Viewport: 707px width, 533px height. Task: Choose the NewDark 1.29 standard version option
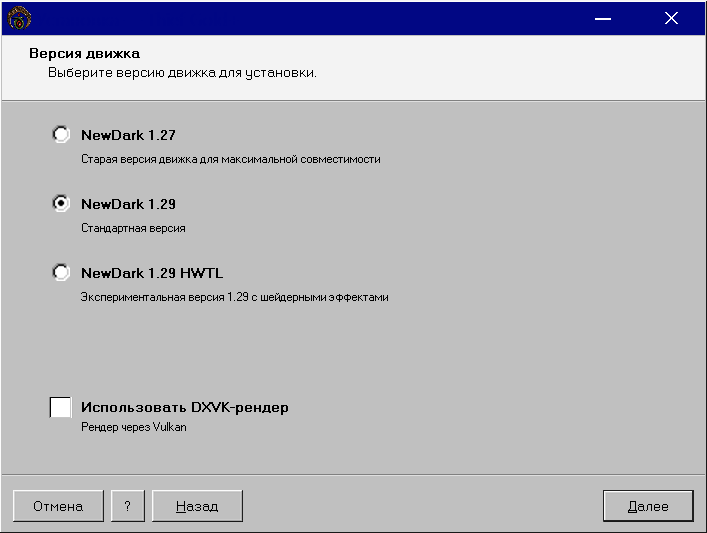click(61, 203)
